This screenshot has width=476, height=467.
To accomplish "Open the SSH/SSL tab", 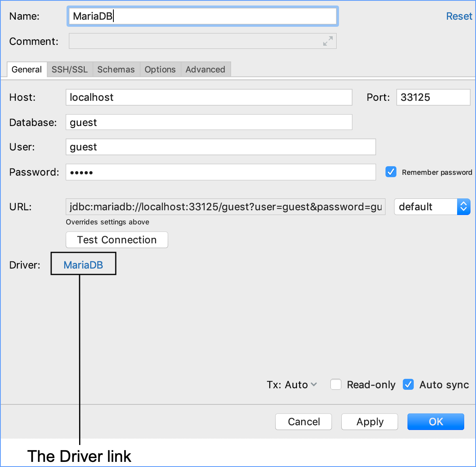I will [x=70, y=69].
